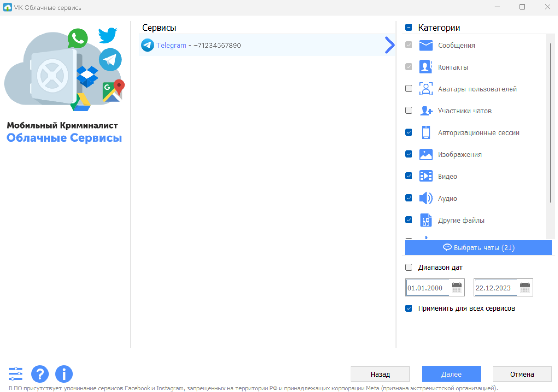The image size is (558, 392).
Task: Uncheck apply to all services checkbox
Action: pos(409,308)
